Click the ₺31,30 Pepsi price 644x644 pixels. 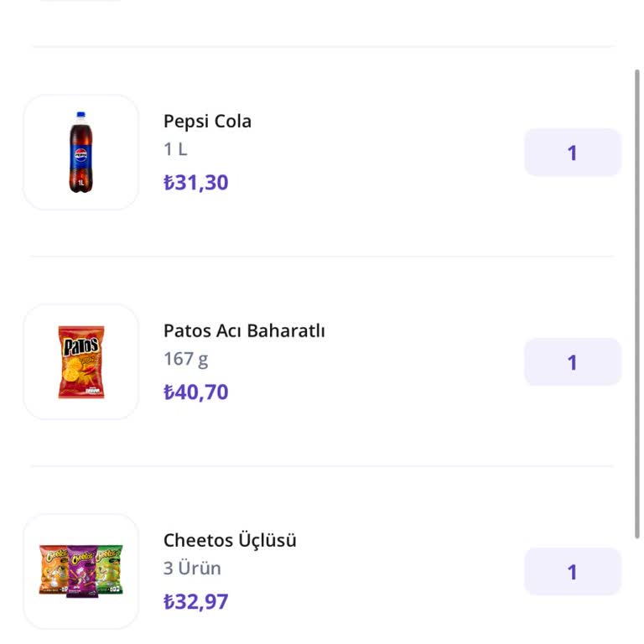pyautogui.click(x=195, y=183)
